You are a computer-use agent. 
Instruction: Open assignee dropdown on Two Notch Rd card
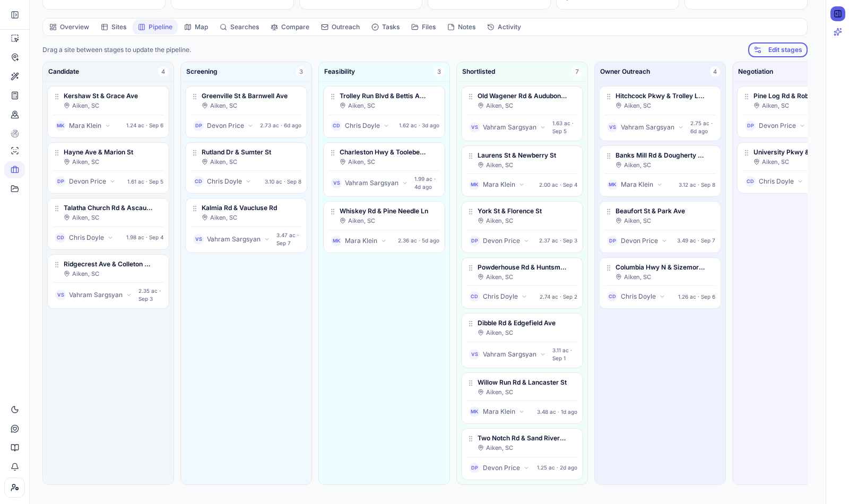(x=500, y=468)
